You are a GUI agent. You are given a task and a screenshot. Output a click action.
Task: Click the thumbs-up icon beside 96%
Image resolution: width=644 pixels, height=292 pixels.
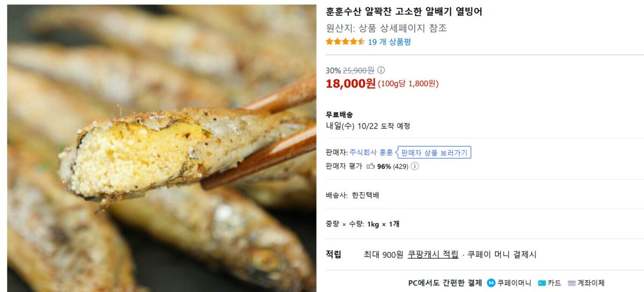click(x=370, y=166)
